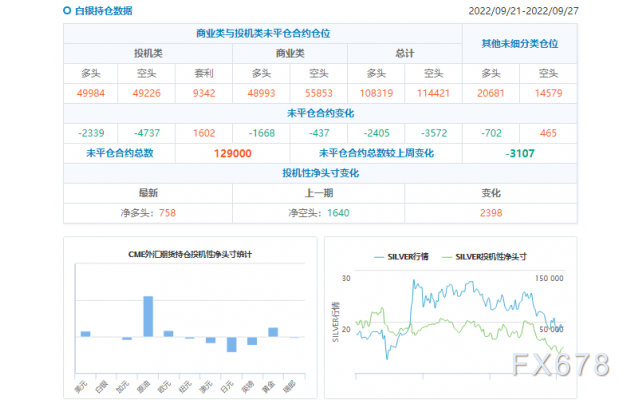Click the 投机性净头寸变化 section header
The height and width of the screenshot is (400, 640).
[320, 173]
